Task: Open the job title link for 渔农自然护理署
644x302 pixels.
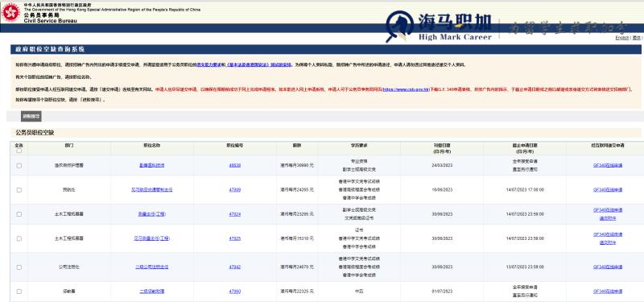Action: tap(151, 165)
